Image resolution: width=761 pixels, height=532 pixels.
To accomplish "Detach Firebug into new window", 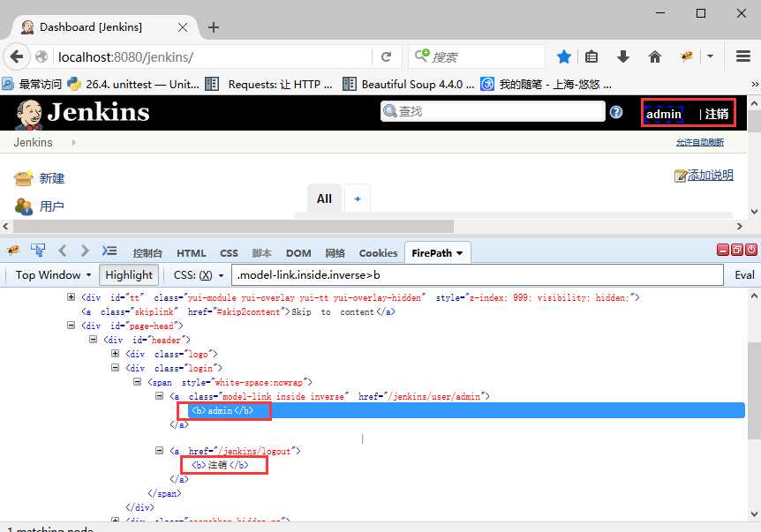I will 737,250.
